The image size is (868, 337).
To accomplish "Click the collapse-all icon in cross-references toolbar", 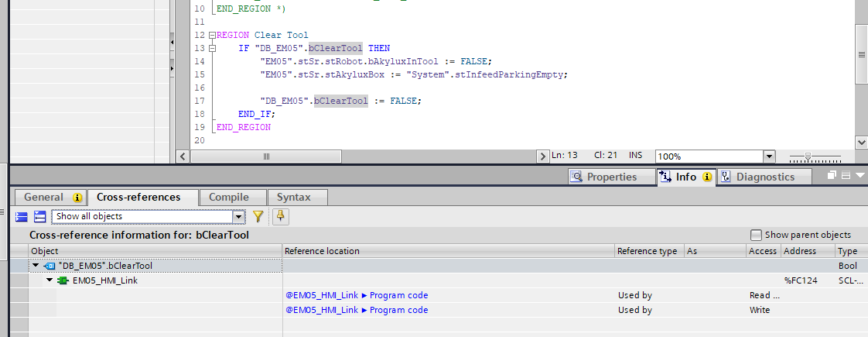I will pyautogui.click(x=39, y=217).
